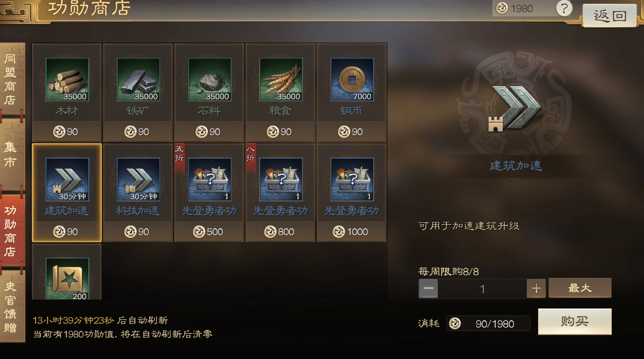Viewport: 644px width, 359px height.
Task: Select the 八折 先登勇者功 chest priced 800
Action: pos(280,192)
